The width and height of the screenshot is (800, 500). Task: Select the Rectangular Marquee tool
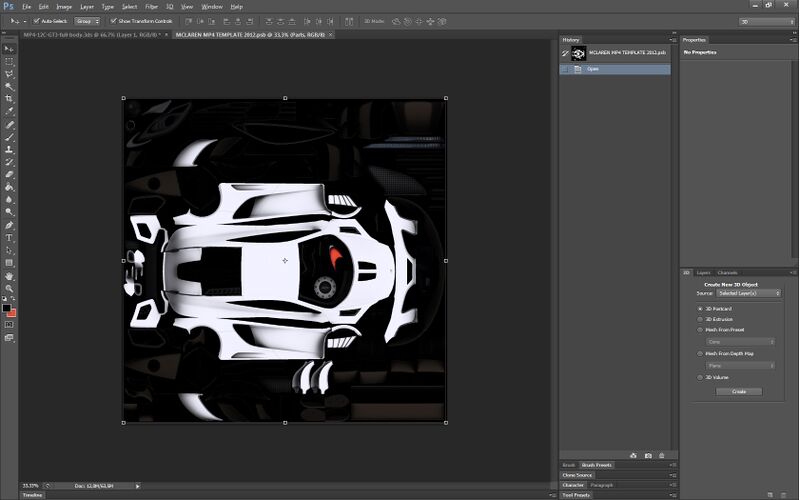pyautogui.click(x=9, y=61)
